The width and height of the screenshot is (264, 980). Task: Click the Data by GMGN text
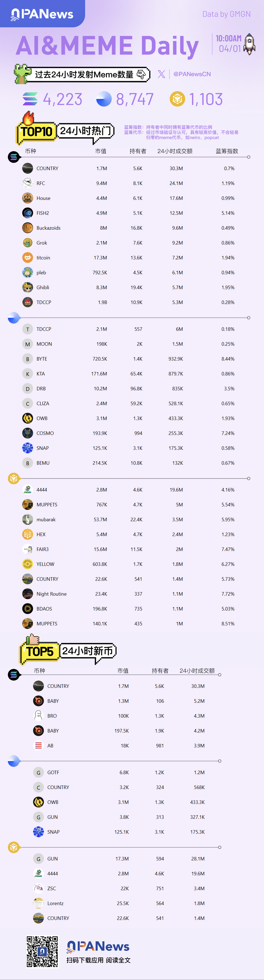226,14
